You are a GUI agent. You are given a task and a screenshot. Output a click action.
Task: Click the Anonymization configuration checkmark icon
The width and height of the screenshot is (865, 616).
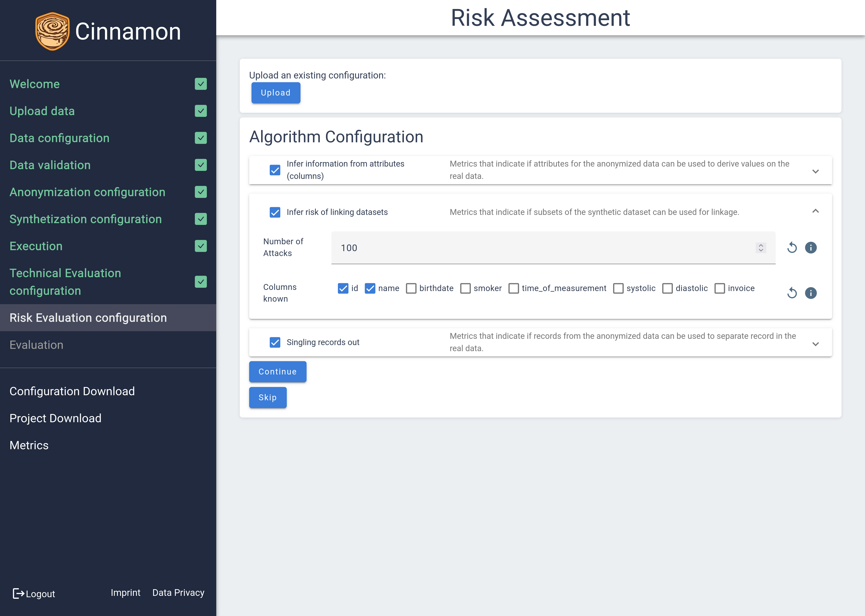tap(201, 192)
